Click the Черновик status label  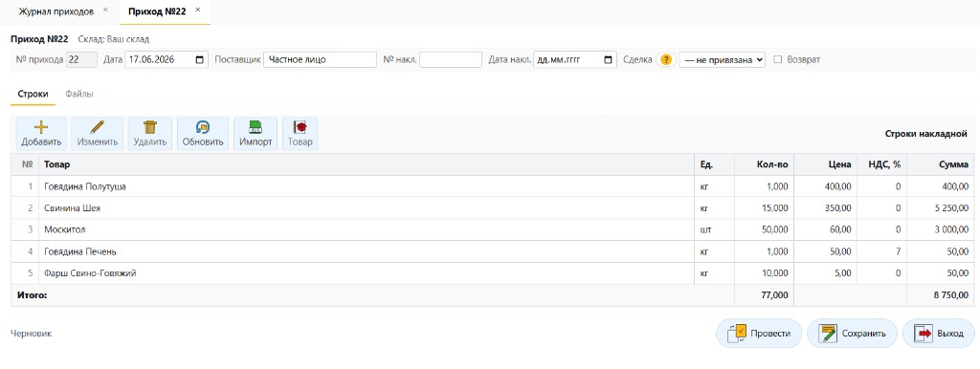coord(32,334)
